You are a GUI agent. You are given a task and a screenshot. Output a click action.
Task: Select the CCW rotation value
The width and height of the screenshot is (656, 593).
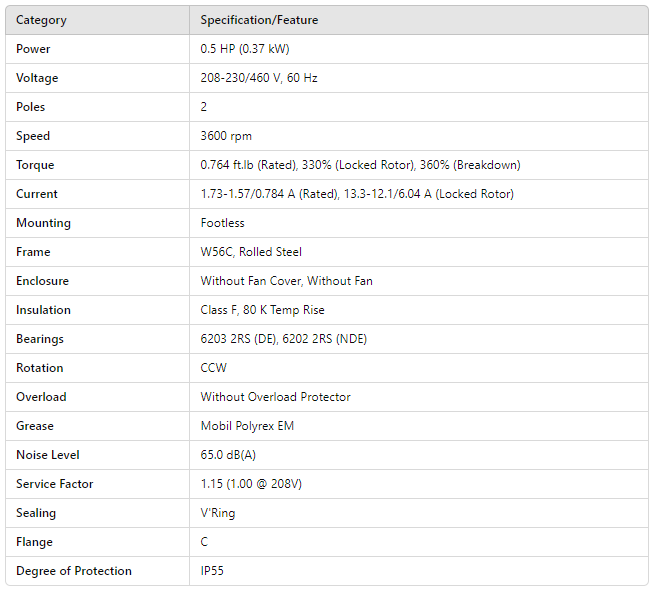click(214, 368)
